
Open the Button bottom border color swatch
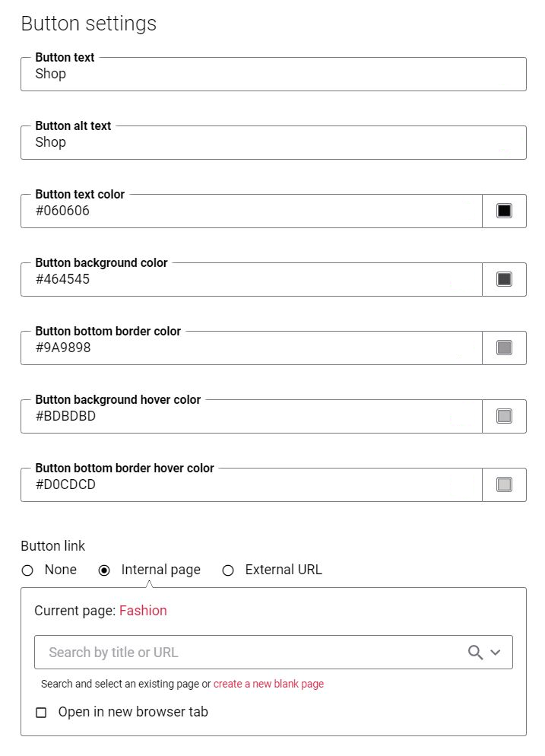point(504,348)
